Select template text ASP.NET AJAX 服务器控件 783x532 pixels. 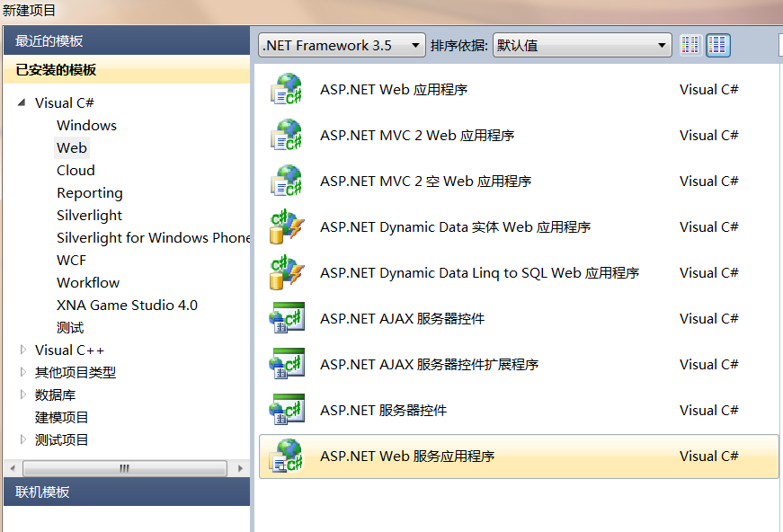point(403,318)
